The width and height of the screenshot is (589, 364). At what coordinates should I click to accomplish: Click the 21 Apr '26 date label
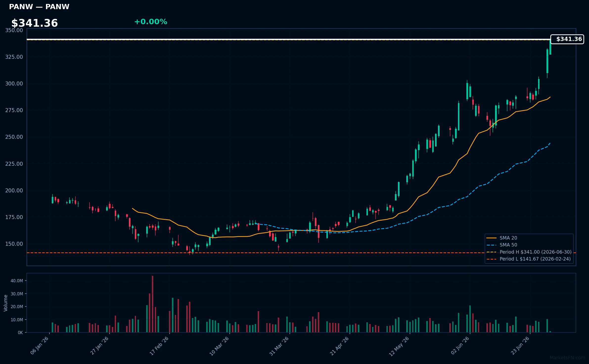tap(340, 346)
